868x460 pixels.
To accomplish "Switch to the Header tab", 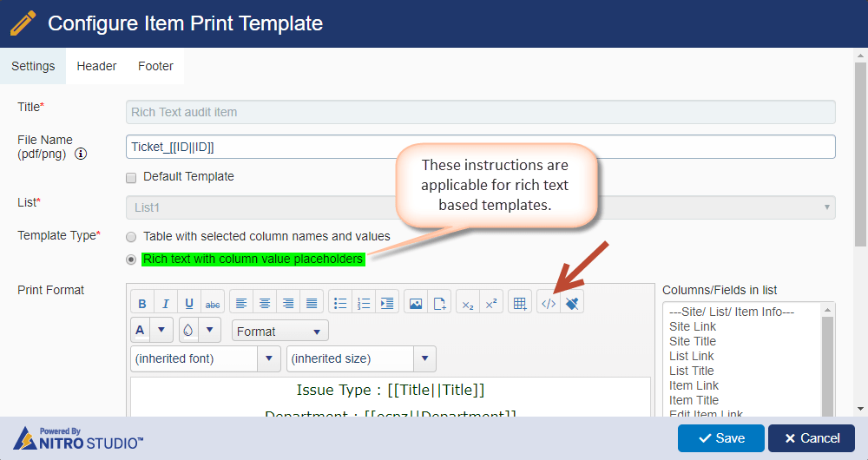I will [x=96, y=66].
